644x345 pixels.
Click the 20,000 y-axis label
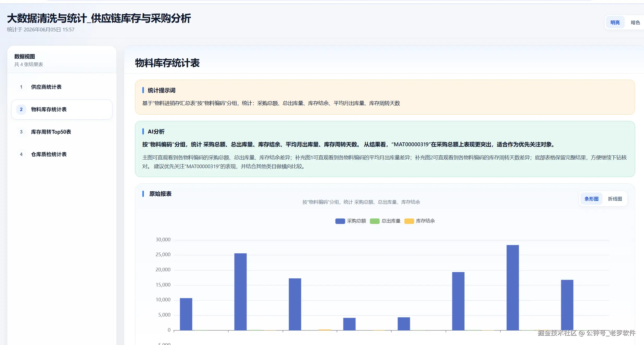(163, 270)
